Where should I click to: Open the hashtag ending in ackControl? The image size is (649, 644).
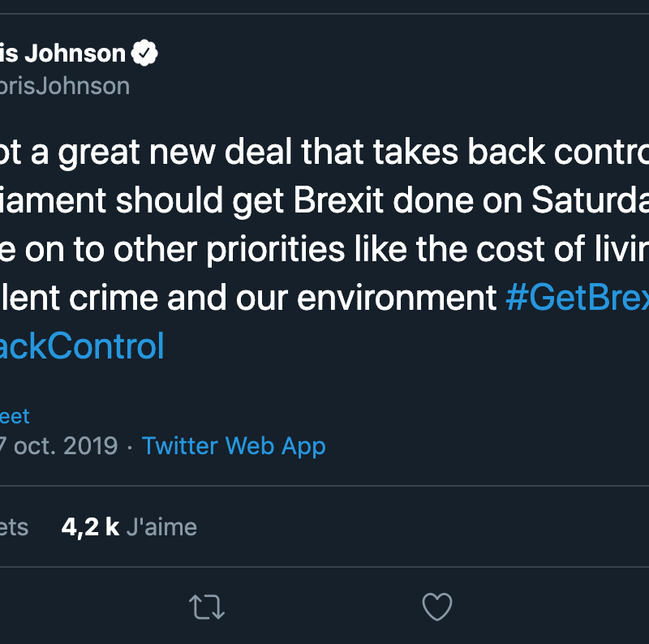click(x=81, y=346)
